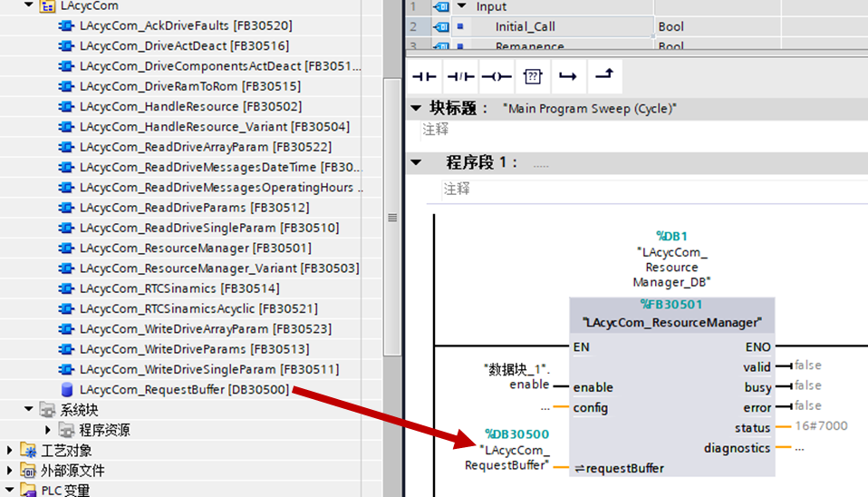Click the LAcycCom_ResourceManager function block icon
The image size is (868, 497).
(67, 248)
